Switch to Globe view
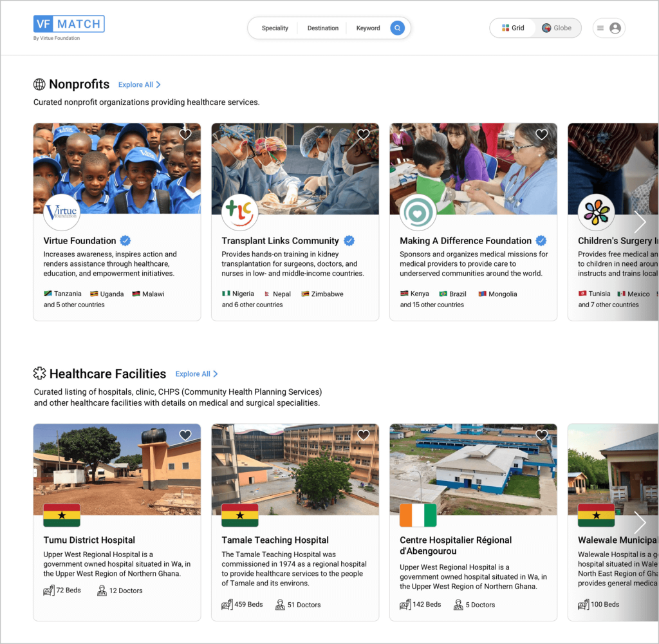The height and width of the screenshot is (644, 659). click(557, 28)
